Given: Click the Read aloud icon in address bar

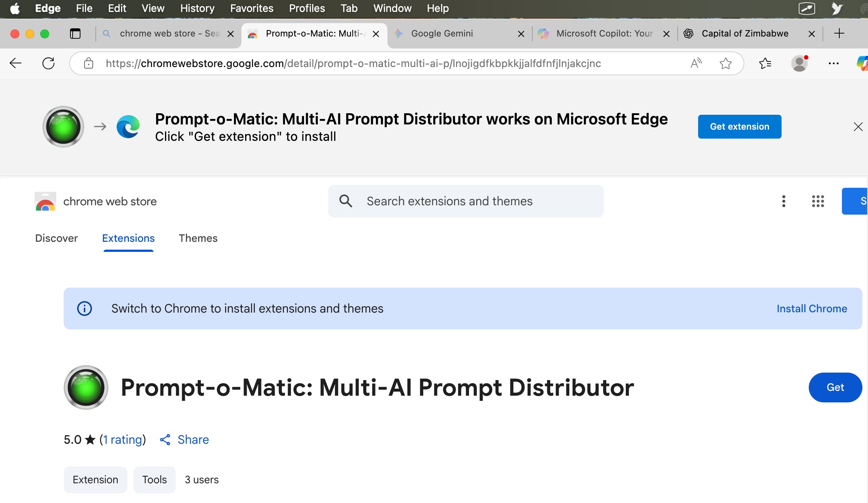Looking at the screenshot, I should 696,63.
